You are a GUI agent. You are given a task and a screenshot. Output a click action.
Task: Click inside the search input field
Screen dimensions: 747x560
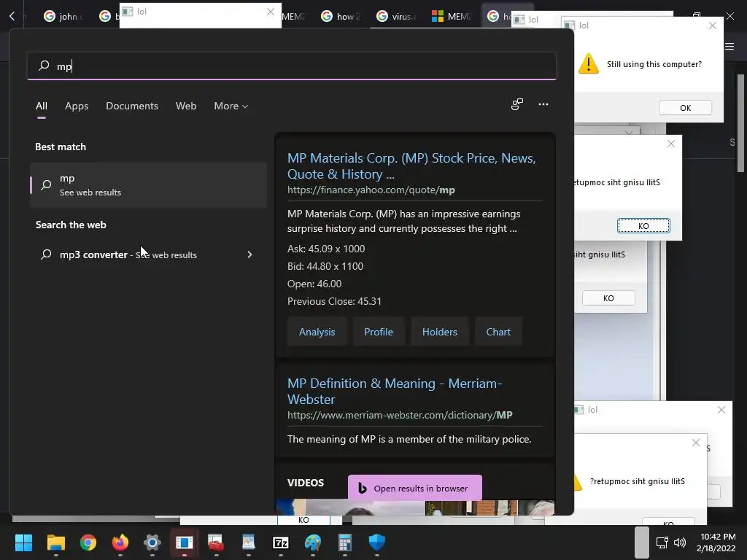(x=292, y=66)
